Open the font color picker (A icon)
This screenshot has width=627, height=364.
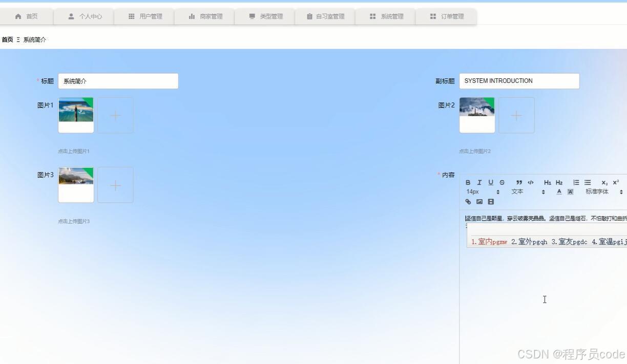click(559, 191)
